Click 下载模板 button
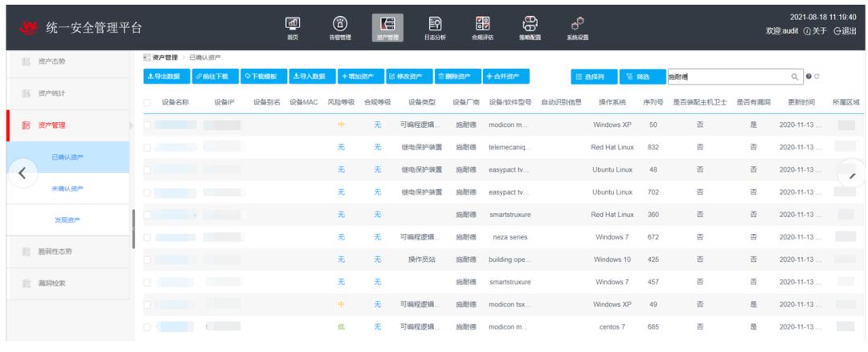Viewport: 868px width, 352px height. [x=264, y=76]
